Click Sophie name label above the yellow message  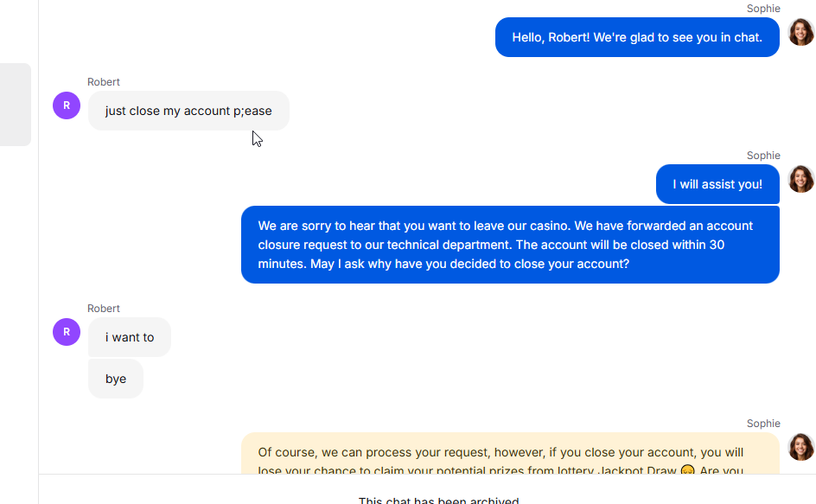[763, 424]
